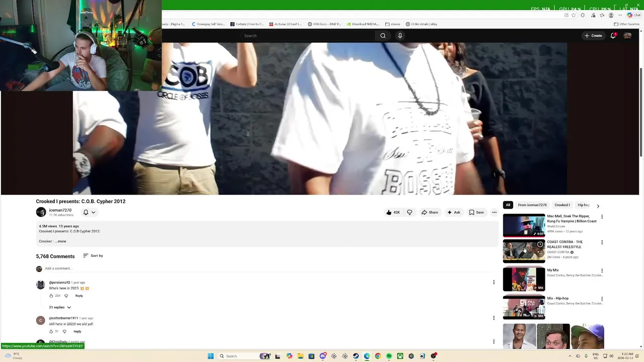
Task: Click the Ask button
Action: tap(454, 212)
